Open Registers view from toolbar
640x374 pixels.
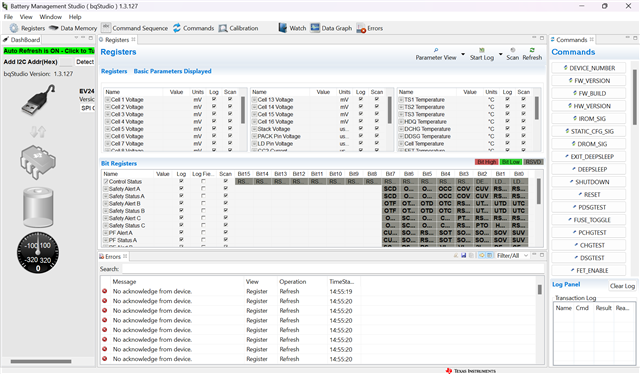pyautogui.click(x=27, y=28)
